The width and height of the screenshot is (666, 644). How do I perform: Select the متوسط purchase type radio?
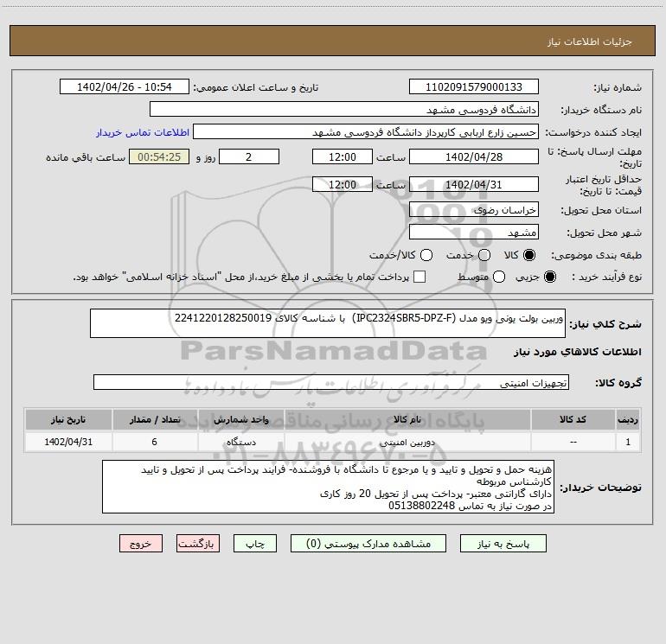point(499,277)
